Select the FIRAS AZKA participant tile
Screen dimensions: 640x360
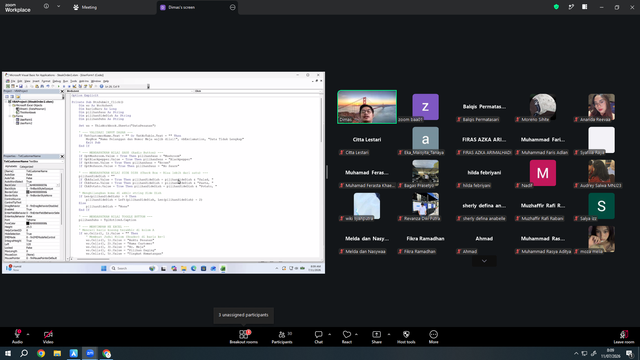(484, 140)
